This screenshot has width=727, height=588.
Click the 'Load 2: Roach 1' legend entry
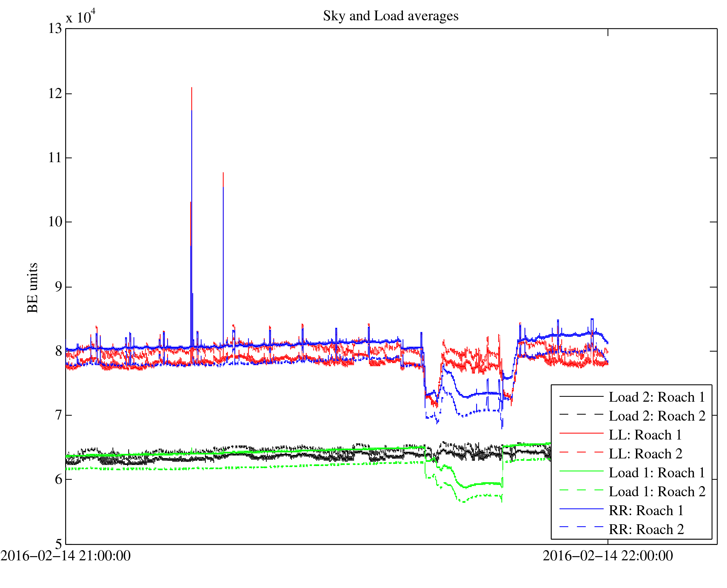tap(657, 397)
